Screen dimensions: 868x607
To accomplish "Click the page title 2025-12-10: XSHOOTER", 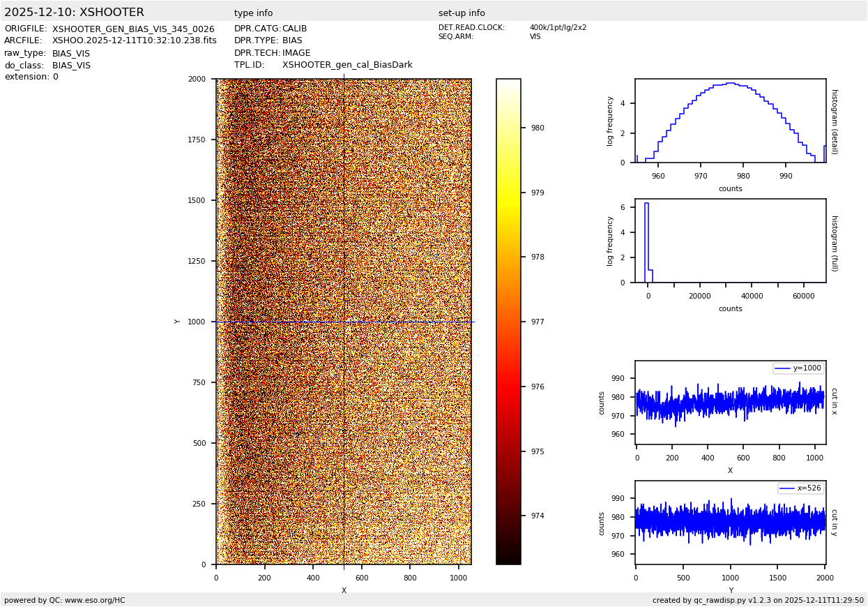I will pos(74,13).
